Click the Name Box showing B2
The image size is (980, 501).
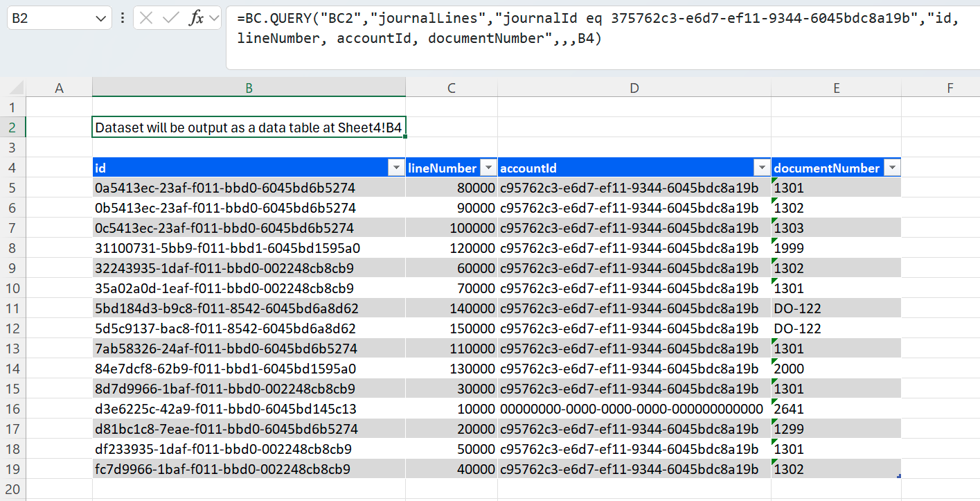48,19
